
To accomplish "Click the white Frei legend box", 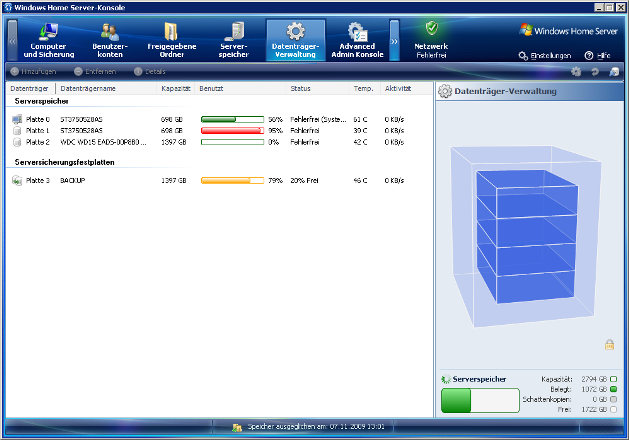I will (x=613, y=410).
